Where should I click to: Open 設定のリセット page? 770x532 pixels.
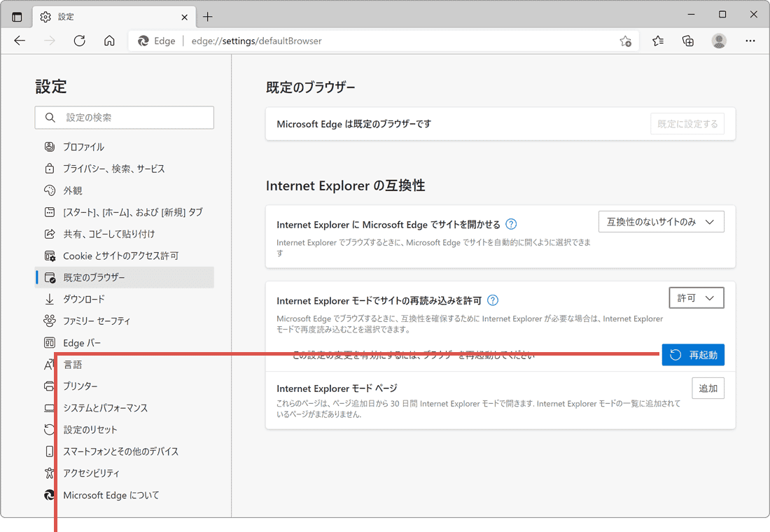pyautogui.click(x=124, y=429)
